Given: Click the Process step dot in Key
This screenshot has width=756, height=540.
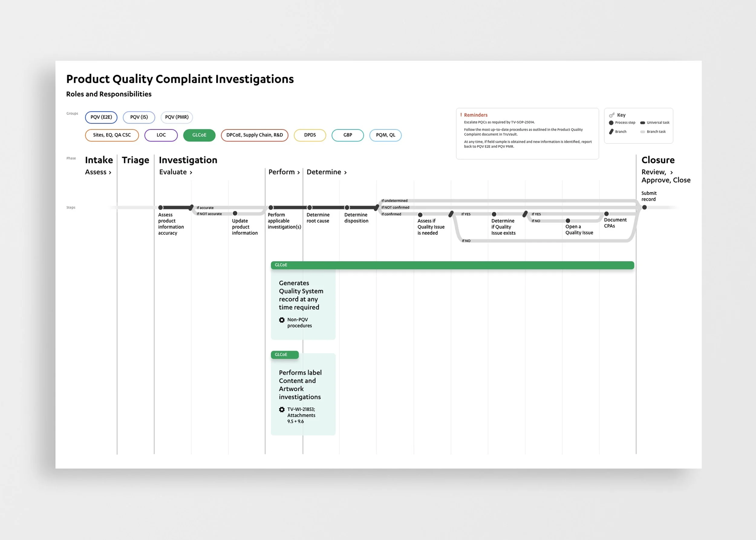Looking at the screenshot, I should pyautogui.click(x=611, y=123).
